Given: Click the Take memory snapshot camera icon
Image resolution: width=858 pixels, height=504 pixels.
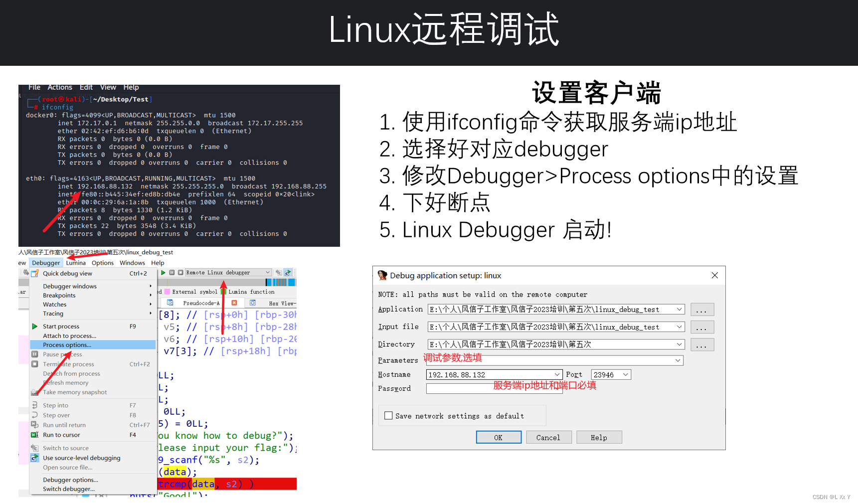Looking at the screenshot, I should 35,392.
